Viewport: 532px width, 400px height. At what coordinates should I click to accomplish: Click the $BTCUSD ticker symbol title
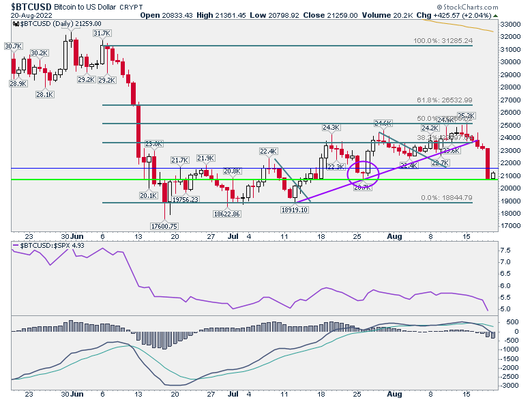click(x=31, y=7)
